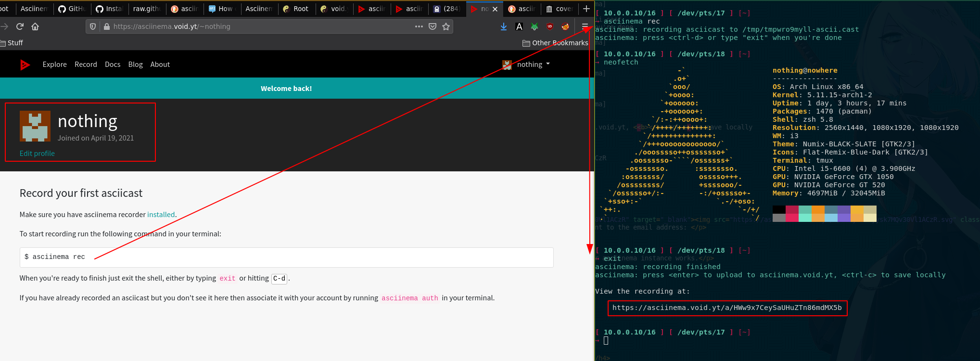Viewport: 980px width, 361px height.
Task: Click the 'OS: Arch Linux x86_64' line
Action: (818, 87)
